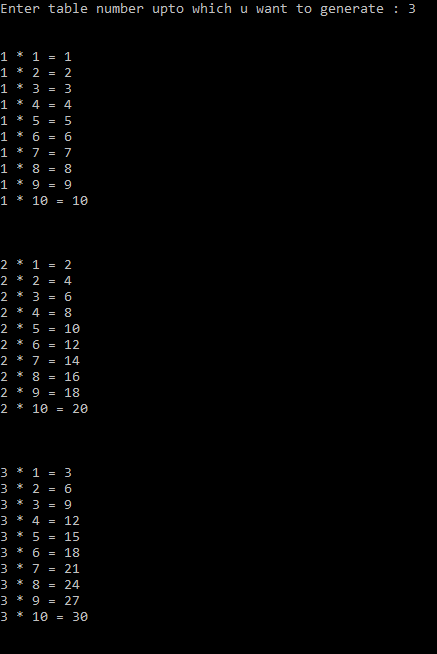Click the line "3 * 7 = 21"

(x=40, y=569)
